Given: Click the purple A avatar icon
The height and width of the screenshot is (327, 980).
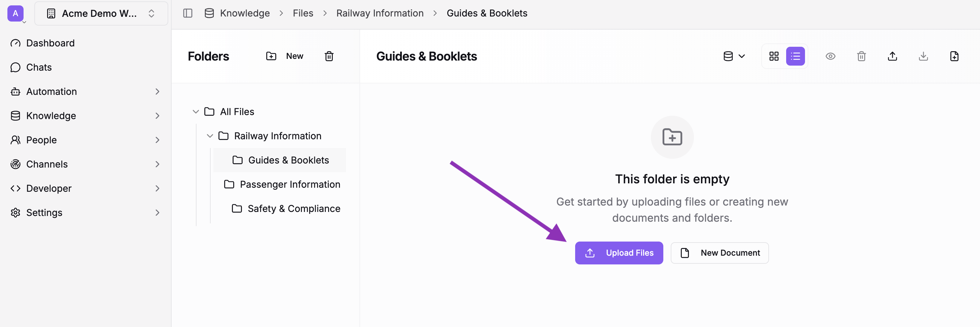Looking at the screenshot, I should click(15, 13).
